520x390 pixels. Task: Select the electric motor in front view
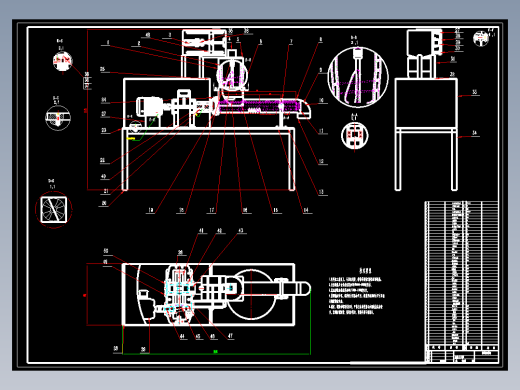[x=149, y=107]
